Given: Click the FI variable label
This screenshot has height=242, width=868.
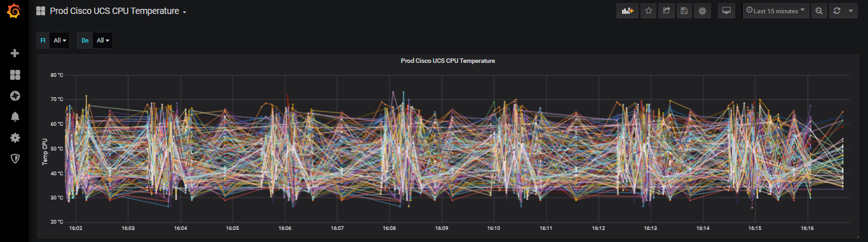Looking at the screenshot, I should tap(43, 41).
